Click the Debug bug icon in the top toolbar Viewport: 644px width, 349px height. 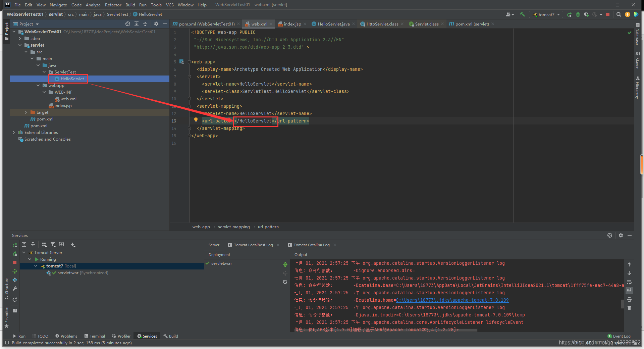(x=578, y=14)
